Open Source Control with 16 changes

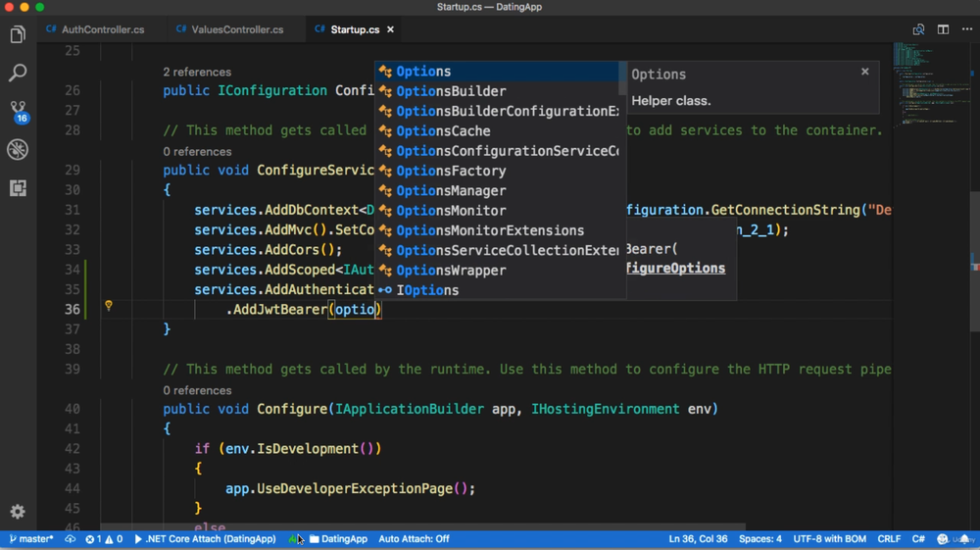click(18, 112)
